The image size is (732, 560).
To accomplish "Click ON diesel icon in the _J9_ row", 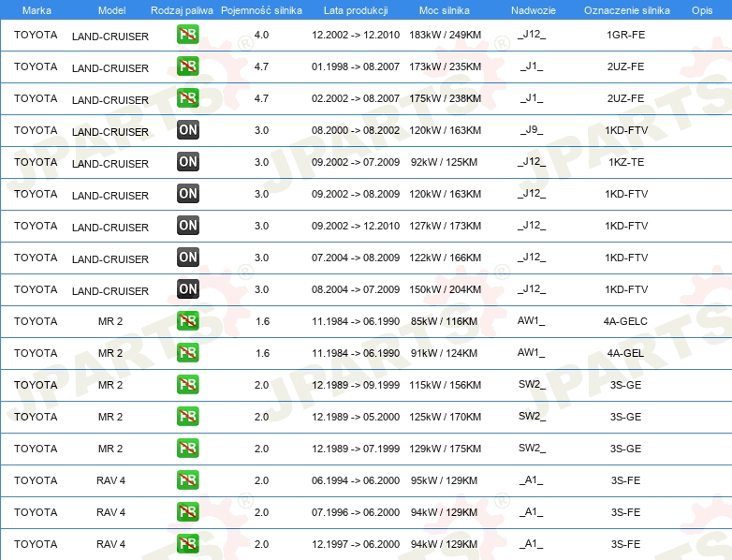I will 187,130.
